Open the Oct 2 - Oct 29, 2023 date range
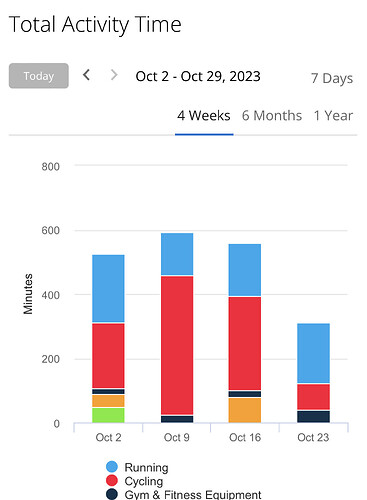This screenshot has height=500, width=367. tap(198, 76)
